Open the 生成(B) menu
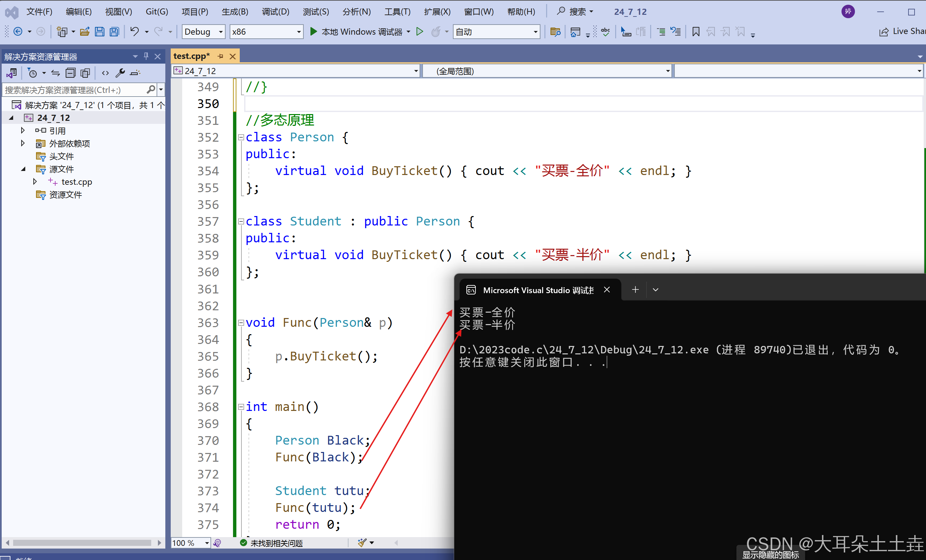Screen dimensions: 926x560 pyautogui.click(x=234, y=12)
